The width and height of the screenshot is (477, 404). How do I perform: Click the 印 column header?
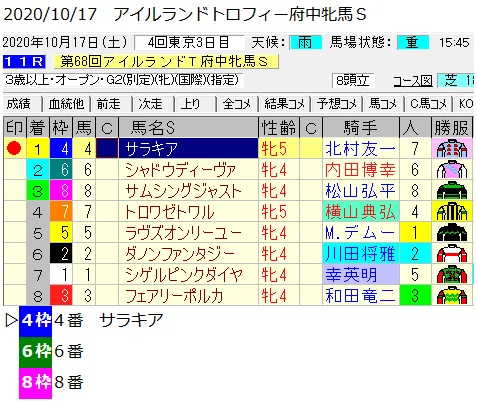15,127
